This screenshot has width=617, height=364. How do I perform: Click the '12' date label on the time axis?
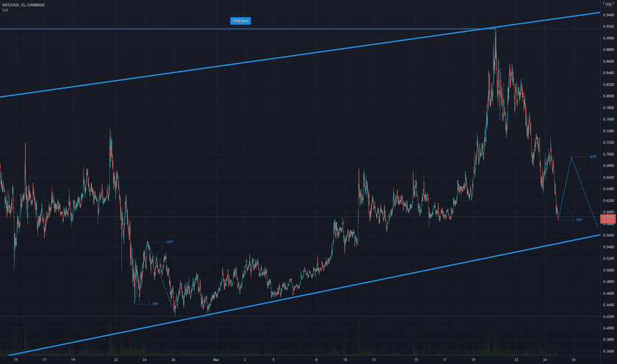[x=374, y=360]
